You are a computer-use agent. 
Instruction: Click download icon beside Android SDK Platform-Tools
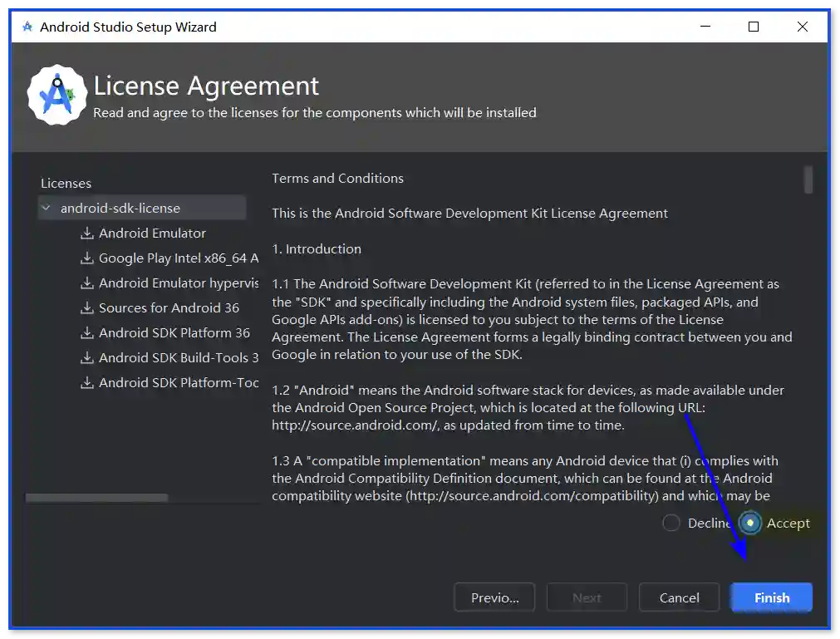click(86, 383)
